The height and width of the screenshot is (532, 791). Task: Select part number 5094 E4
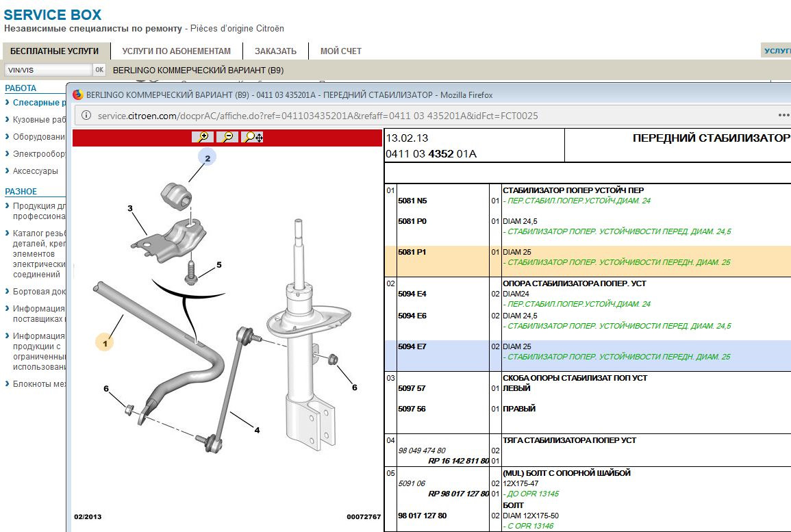tap(412, 294)
